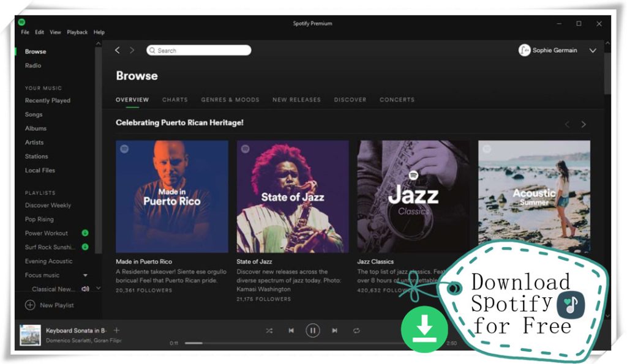The height and width of the screenshot is (364, 627).
Task: Click the State of Jazz title link
Action: point(254,262)
